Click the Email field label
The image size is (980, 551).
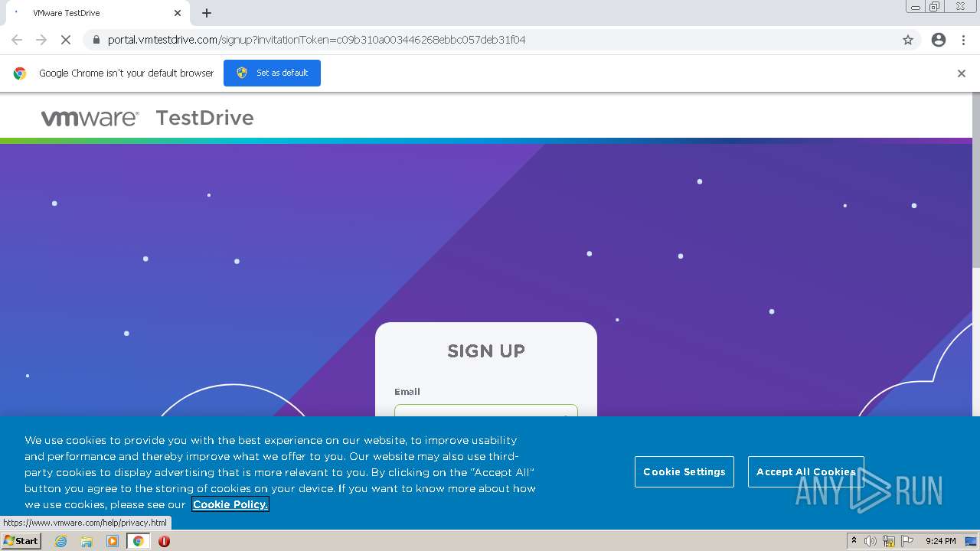[x=407, y=392]
